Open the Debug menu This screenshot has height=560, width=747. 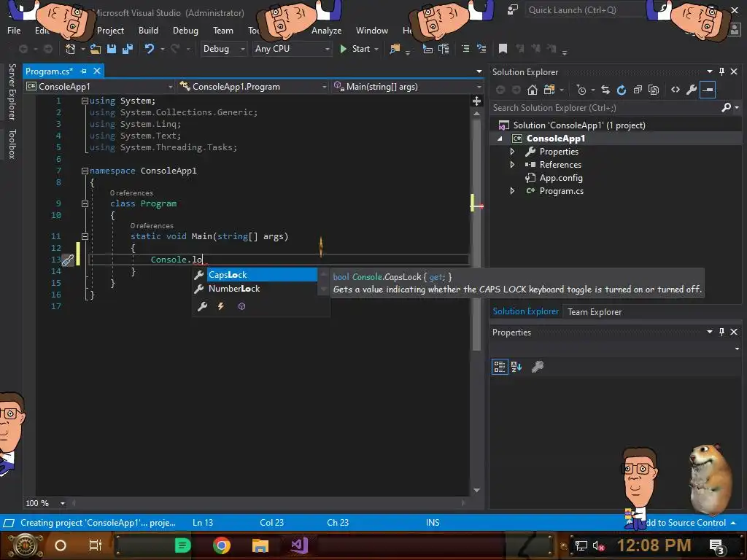pyautogui.click(x=185, y=31)
